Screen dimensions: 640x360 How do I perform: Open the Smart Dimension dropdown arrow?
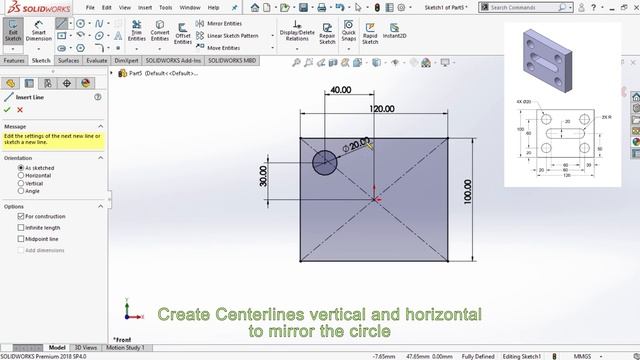pyautogui.click(x=38, y=49)
